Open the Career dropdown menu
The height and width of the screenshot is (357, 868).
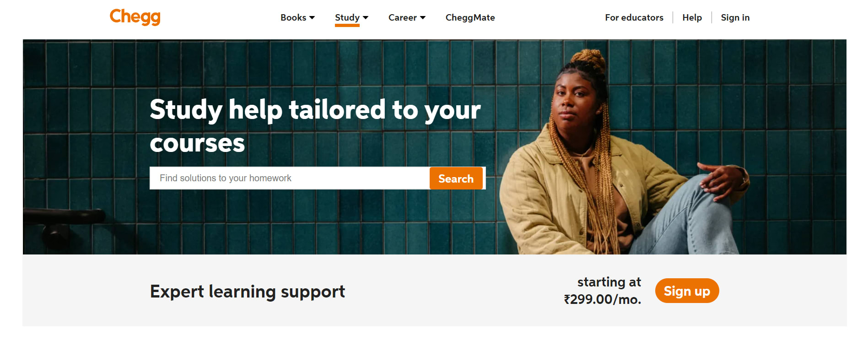(407, 17)
